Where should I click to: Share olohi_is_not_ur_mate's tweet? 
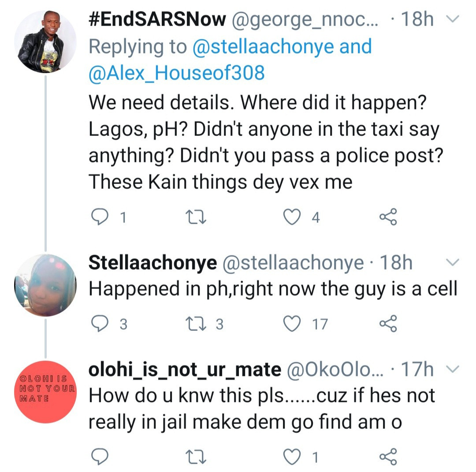pyautogui.click(x=388, y=457)
